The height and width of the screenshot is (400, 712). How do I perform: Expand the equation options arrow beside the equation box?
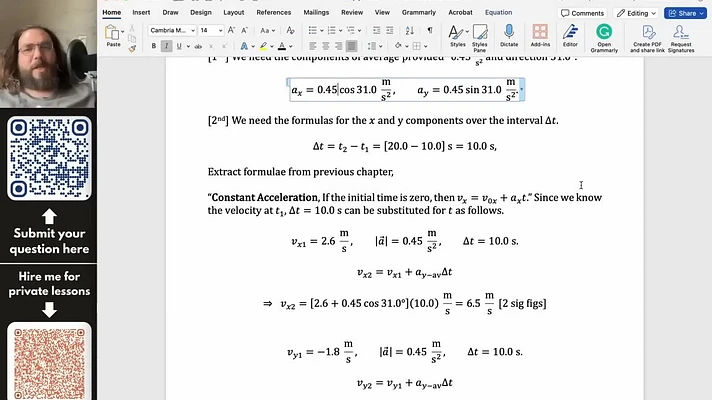pyautogui.click(x=521, y=89)
